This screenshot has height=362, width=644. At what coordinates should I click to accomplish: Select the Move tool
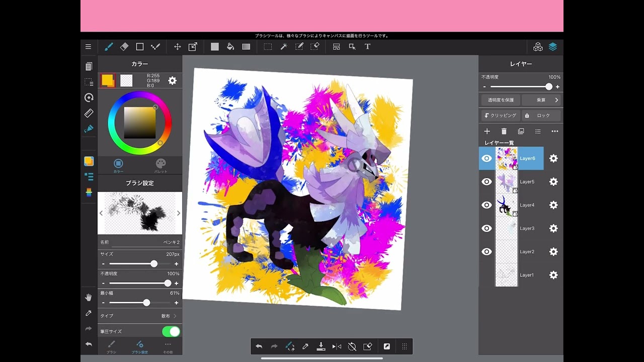[177, 47]
